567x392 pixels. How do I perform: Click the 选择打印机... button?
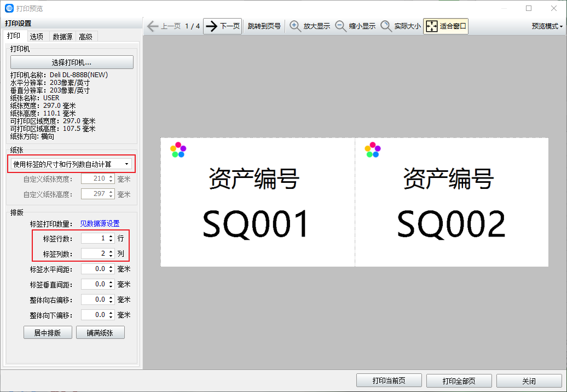pyautogui.click(x=72, y=62)
